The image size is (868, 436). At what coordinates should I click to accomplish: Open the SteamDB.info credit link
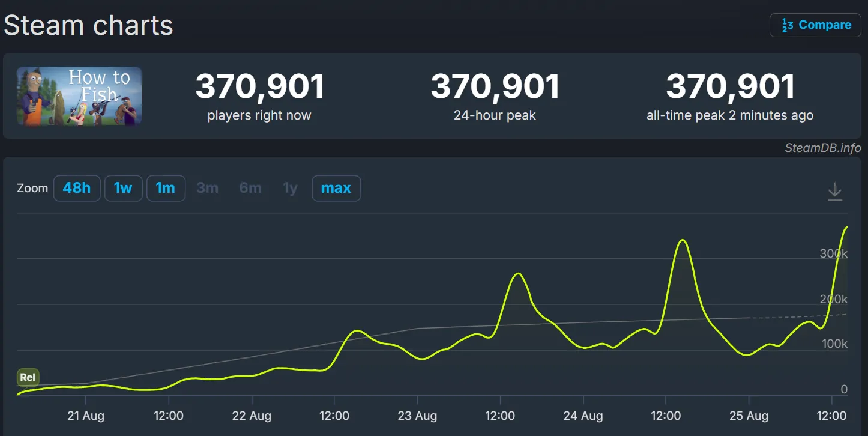(x=823, y=148)
